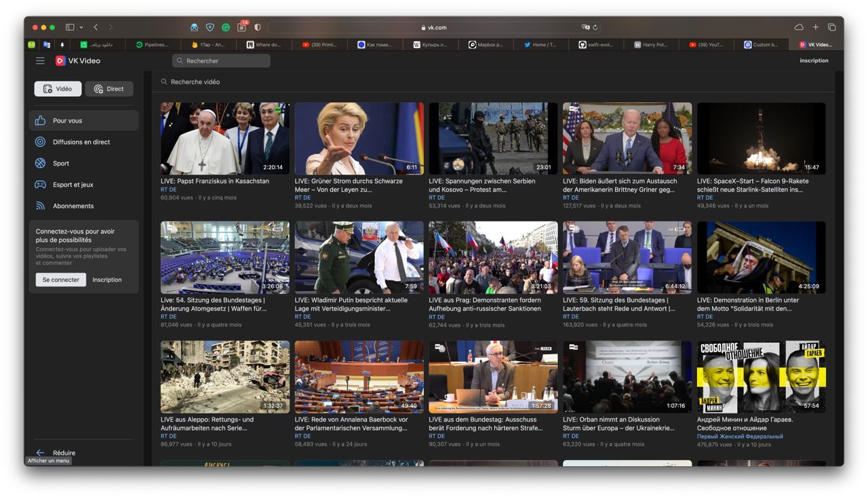Click '475,875 vues · Il y a 10 jours'
This screenshot has width=868, height=498.
[x=734, y=444]
